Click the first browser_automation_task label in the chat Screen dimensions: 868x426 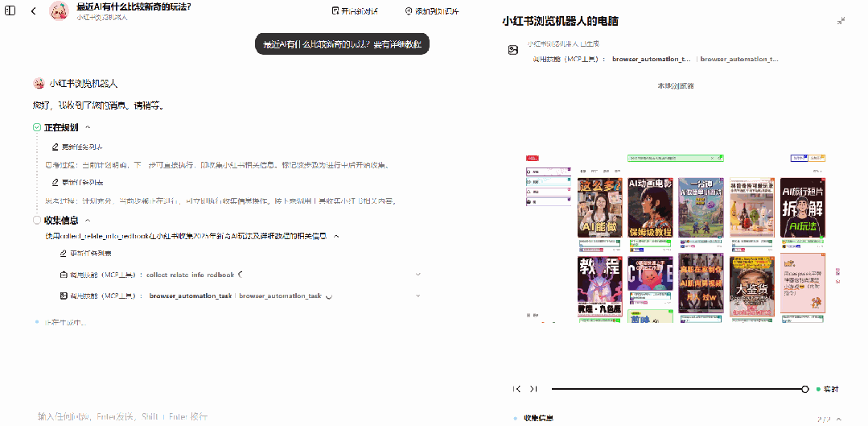[x=191, y=296]
